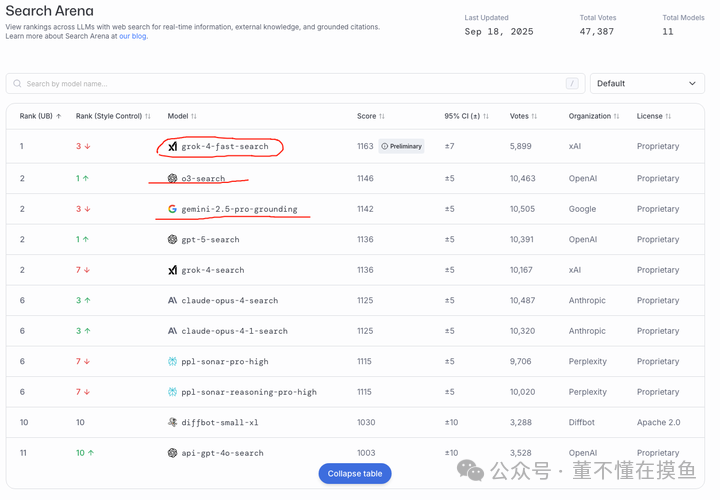Open the 'our blog' link
Image resolution: width=720 pixels, height=500 pixels.
tap(133, 36)
